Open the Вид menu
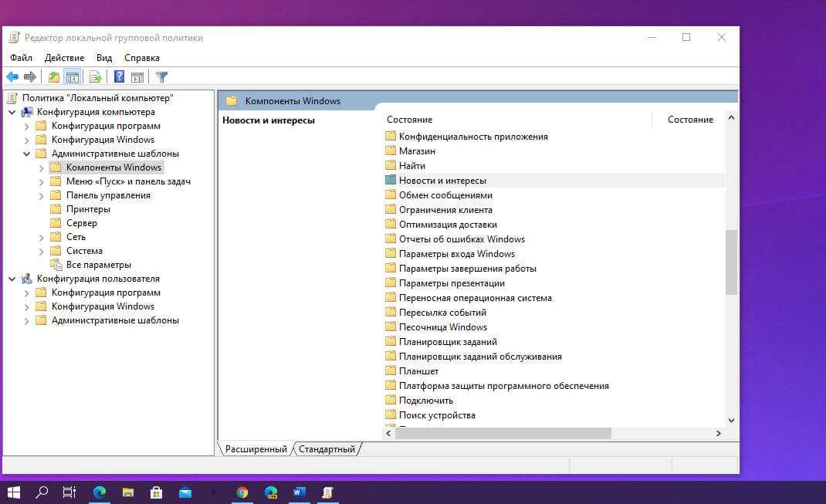The width and height of the screenshot is (826, 504). (x=103, y=58)
